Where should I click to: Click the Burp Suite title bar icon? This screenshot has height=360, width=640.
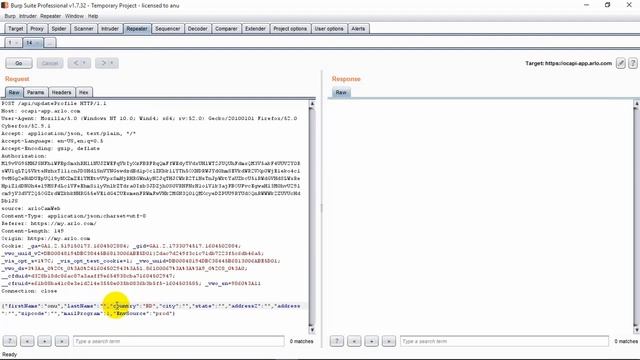coord(5,5)
